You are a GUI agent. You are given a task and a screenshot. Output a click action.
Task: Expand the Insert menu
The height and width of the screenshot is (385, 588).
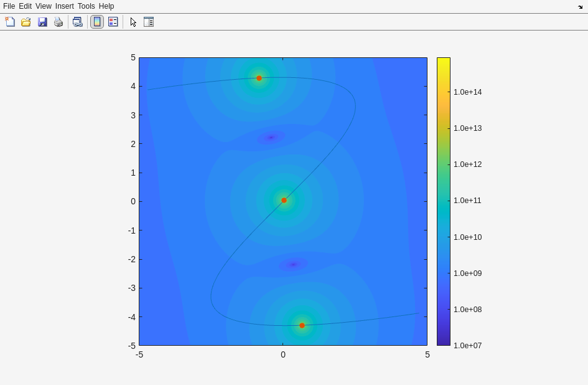64,6
